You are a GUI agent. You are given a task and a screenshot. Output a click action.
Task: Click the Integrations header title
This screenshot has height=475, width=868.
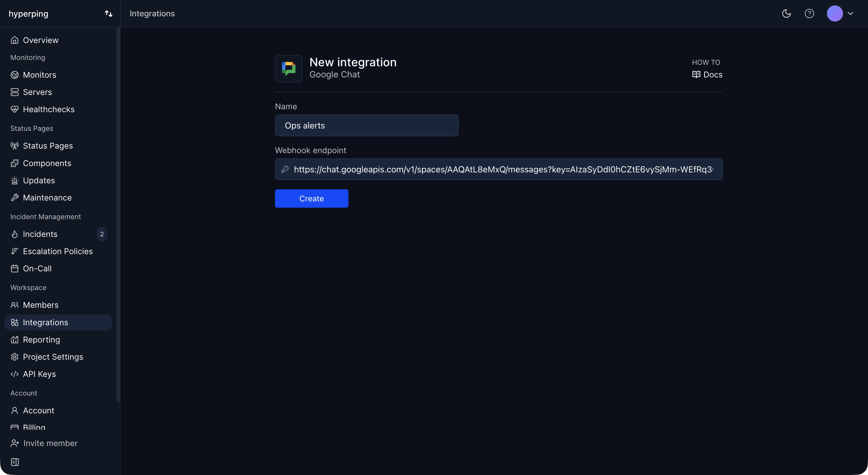pyautogui.click(x=152, y=13)
